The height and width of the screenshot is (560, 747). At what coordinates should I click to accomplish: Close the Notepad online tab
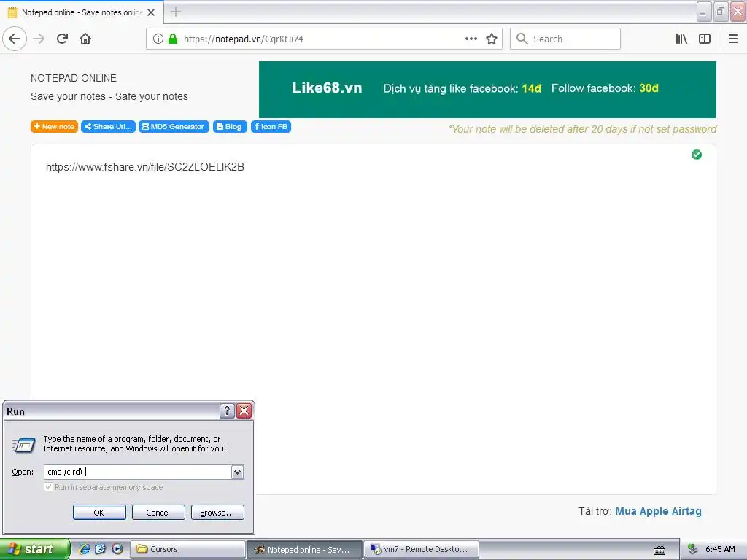click(151, 12)
